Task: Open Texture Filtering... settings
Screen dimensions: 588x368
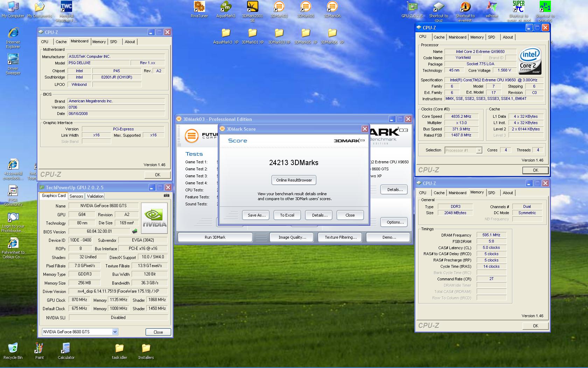Action: pyautogui.click(x=341, y=237)
